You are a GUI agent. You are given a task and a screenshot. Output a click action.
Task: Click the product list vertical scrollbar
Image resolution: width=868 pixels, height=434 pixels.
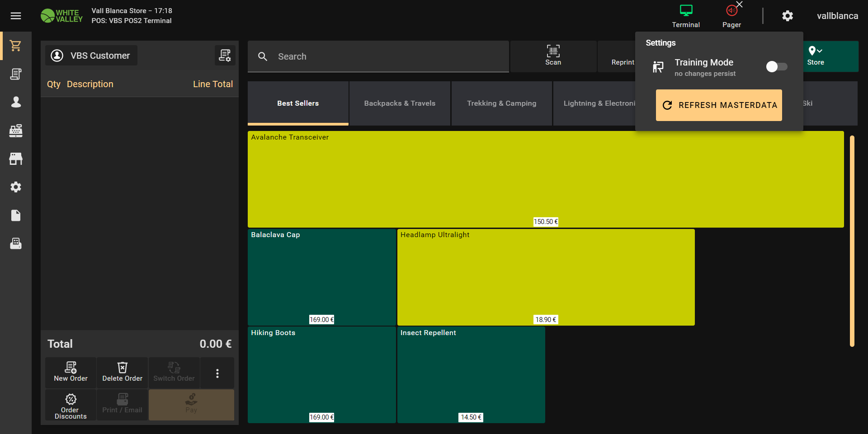pos(852,241)
